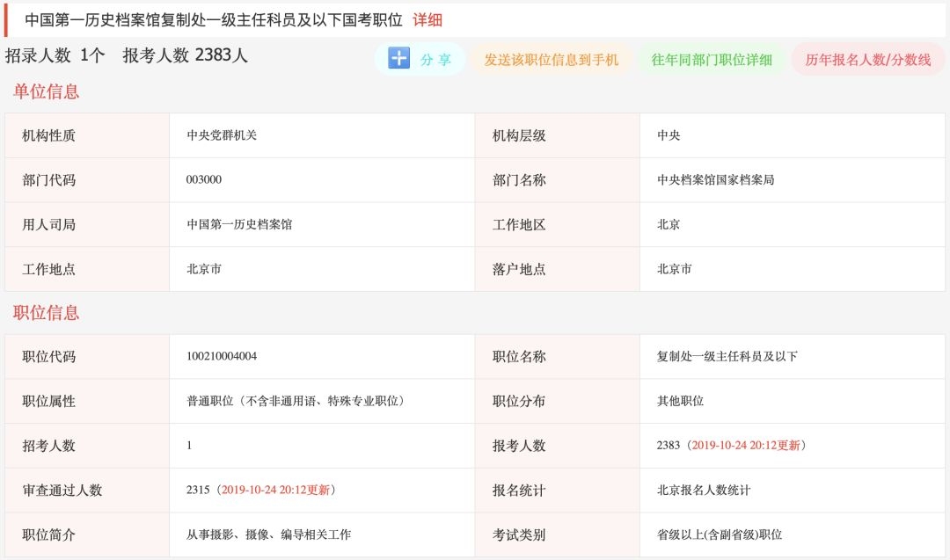
Task: Open 往年同部门职位详细 button
Action: (712, 60)
